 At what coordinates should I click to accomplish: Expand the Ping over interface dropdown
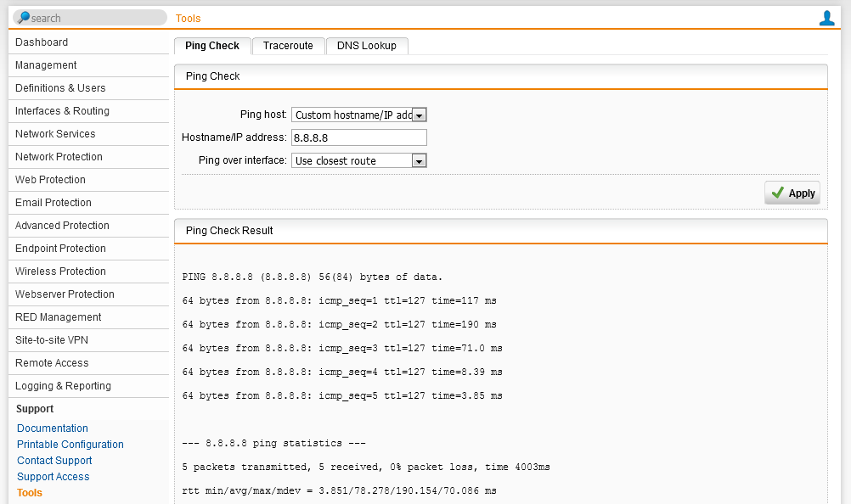(x=358, y=160)
